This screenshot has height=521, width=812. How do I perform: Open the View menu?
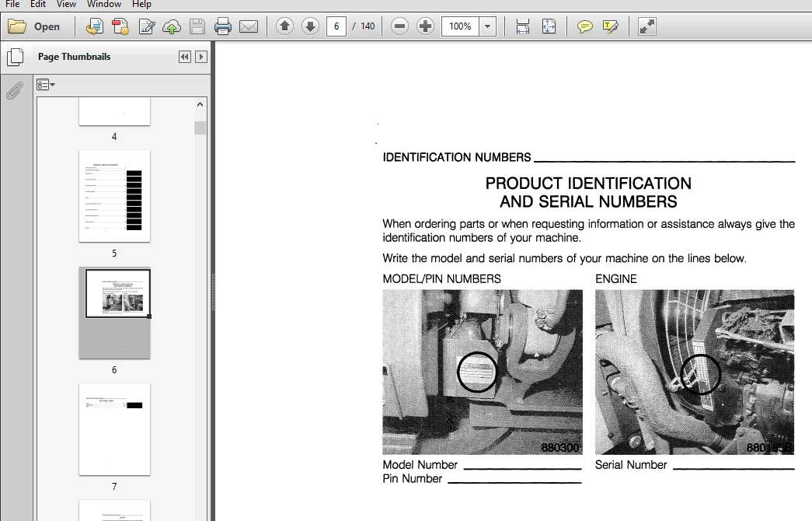pyautogui.click(x=66, y=4)
